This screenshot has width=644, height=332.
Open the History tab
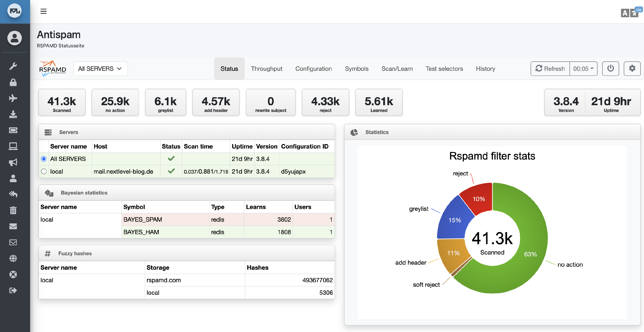485,69
